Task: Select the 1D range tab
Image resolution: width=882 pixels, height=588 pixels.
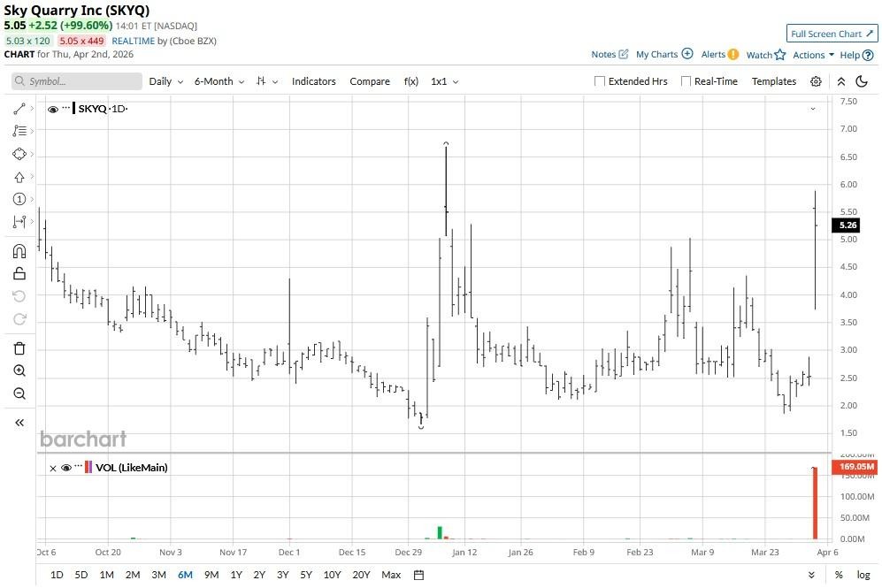Action: [x=57, y=575]
